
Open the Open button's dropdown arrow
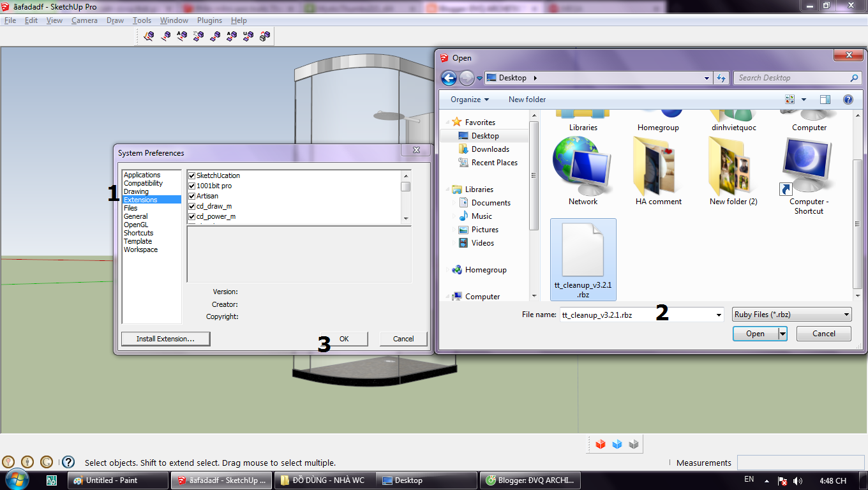click(782, 333)
